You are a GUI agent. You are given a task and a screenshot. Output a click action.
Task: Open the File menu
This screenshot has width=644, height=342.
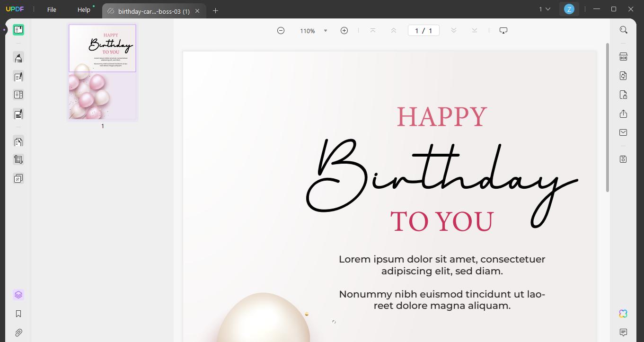click(x=52, y=9)
